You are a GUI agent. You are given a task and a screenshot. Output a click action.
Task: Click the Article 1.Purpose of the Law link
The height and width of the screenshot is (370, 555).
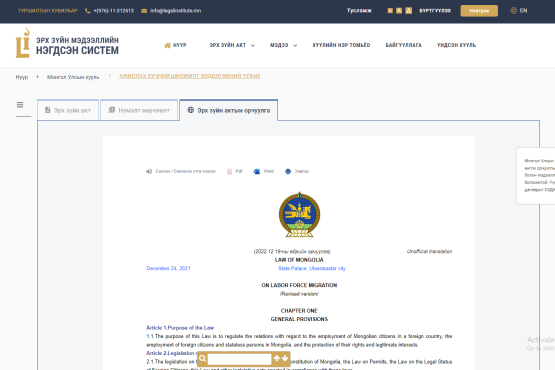tap(180, 328)
